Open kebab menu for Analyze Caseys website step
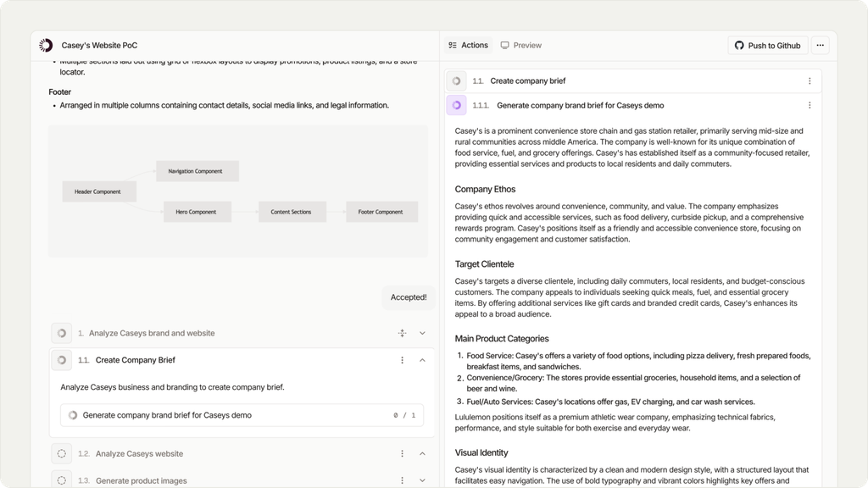This screenshot has height=488, width=868. (403, 454)
